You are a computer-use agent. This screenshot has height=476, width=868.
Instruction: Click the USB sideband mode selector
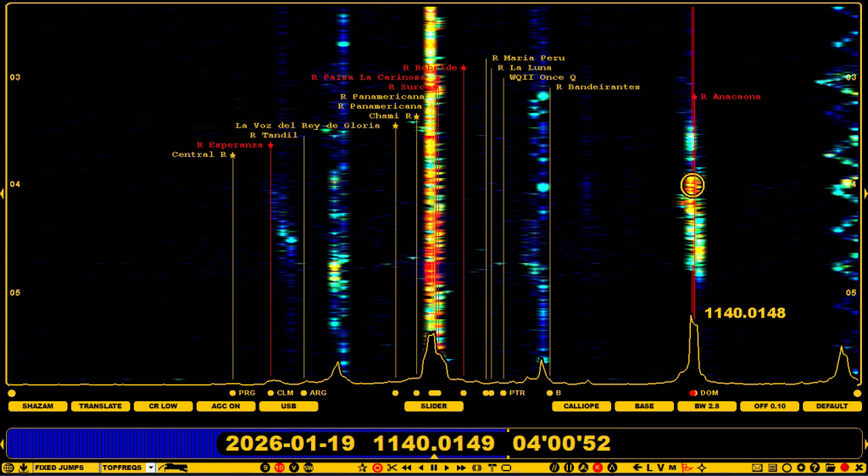click(288, 406)
